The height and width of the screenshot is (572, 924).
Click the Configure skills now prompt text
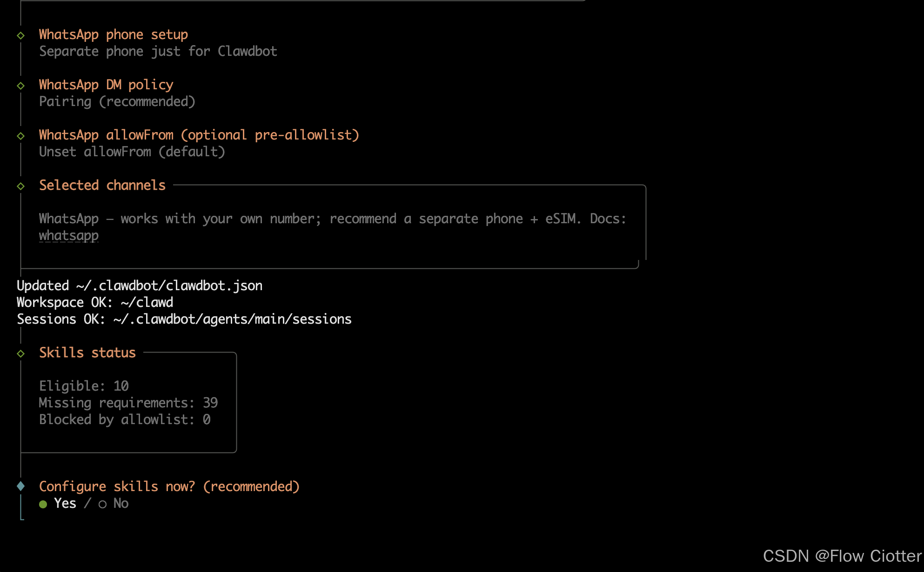(169, 486)
